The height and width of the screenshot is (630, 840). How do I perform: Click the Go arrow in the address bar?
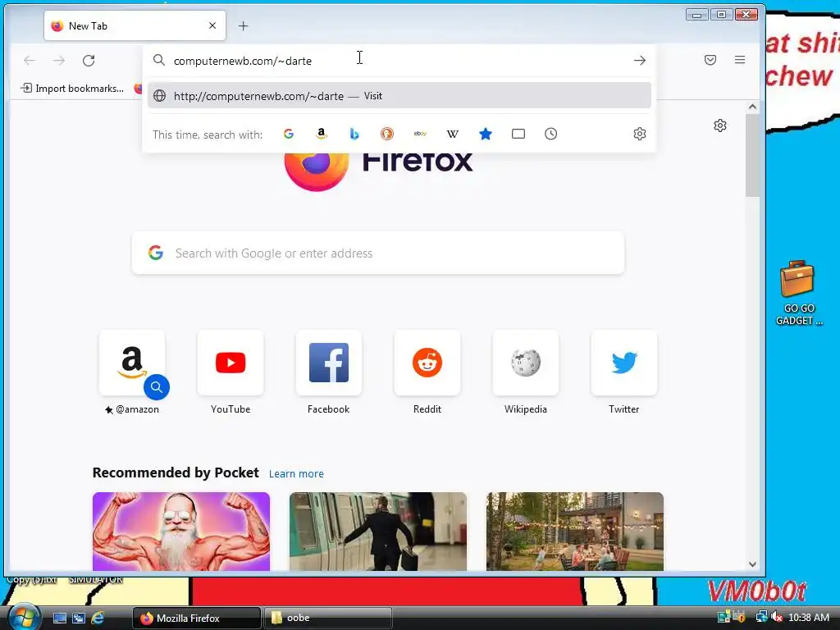click(x=640, y=61)
